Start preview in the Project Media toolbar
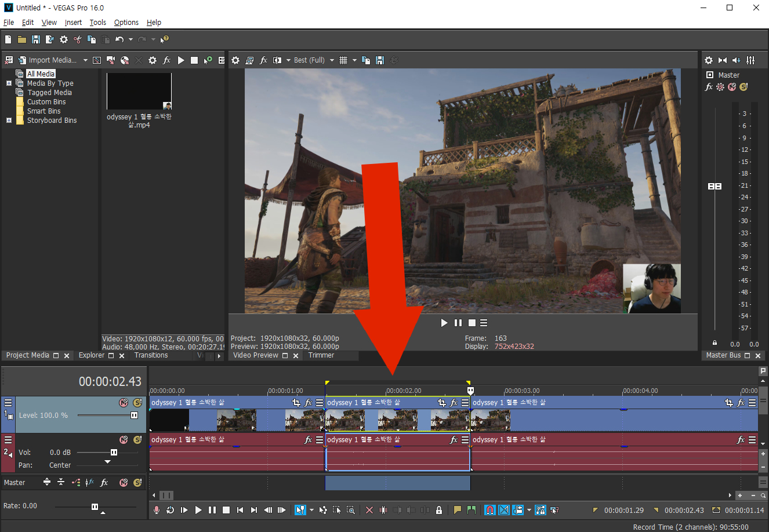 181,60
